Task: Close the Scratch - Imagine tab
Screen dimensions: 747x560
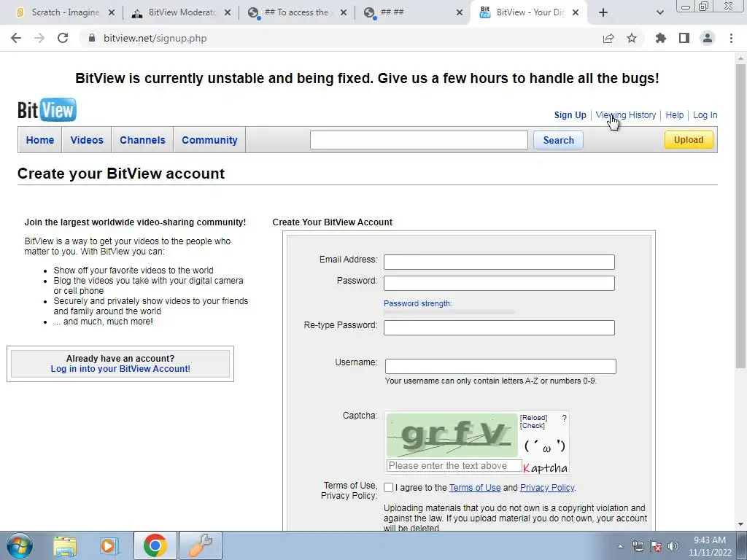Action: tap(112, 12)
